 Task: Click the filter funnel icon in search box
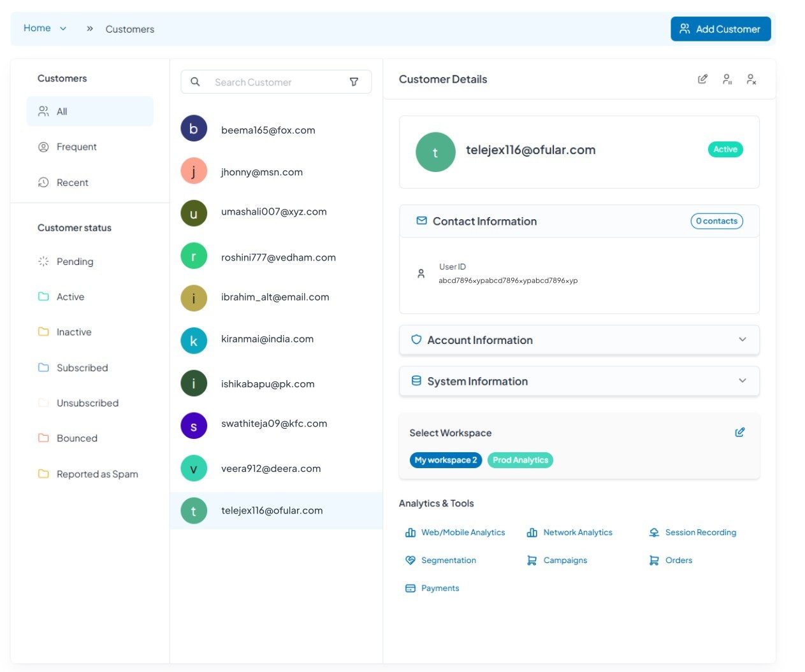click(x=354, y=82)
